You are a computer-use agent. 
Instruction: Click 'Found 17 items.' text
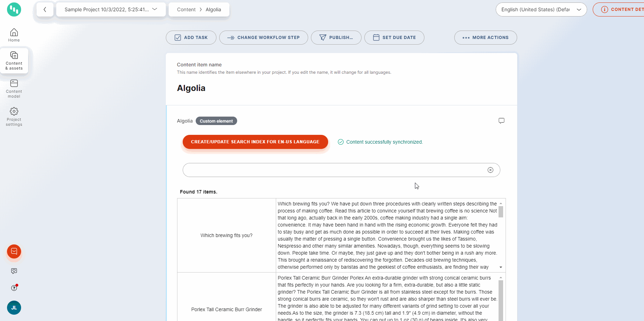coord(199,192)
